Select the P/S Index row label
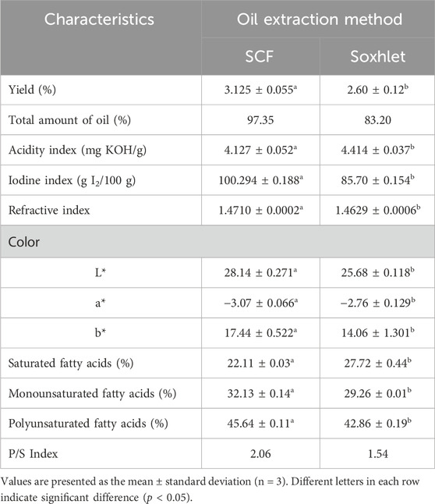 pyautogui.click(x=33, y=454)
